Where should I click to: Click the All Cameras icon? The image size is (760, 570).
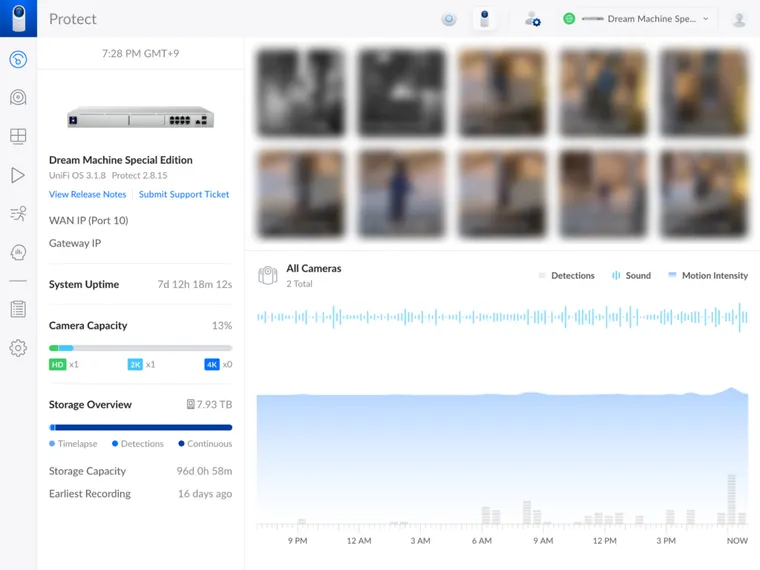[x=268, y=275]
